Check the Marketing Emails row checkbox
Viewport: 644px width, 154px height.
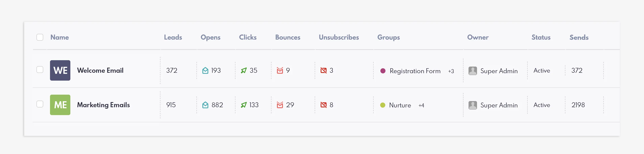tap(40, 104)
